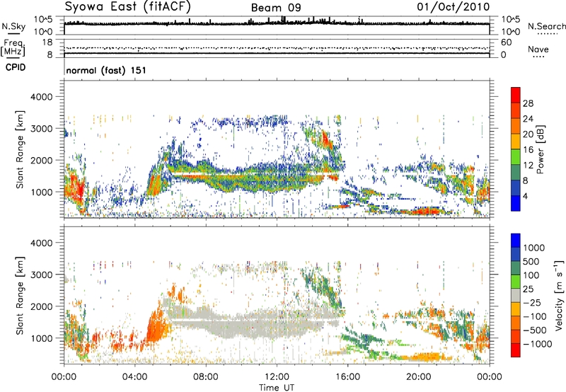Click the 'Syowa East (fitACF)' plot title

(127, 6)
